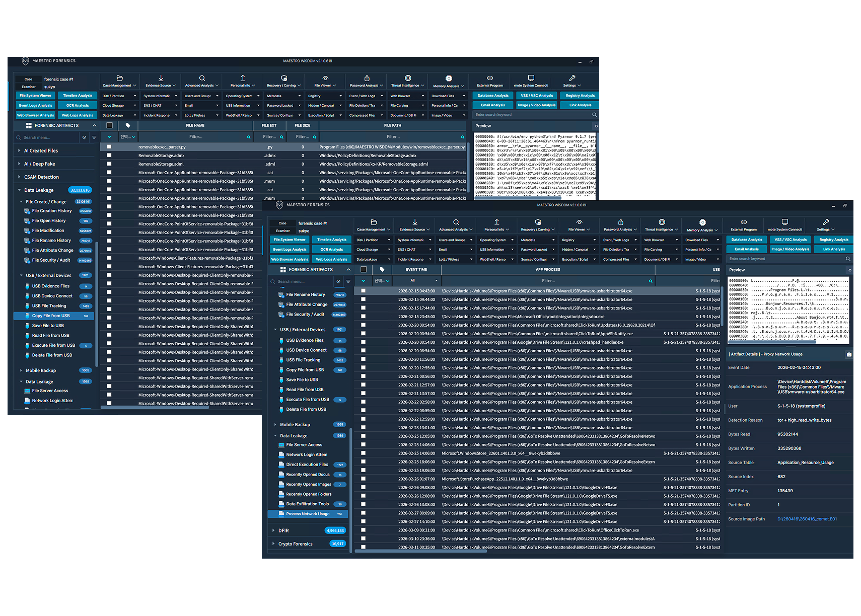Toggle select-all checkbox beside EVENT TIME header

click(364, 269)
